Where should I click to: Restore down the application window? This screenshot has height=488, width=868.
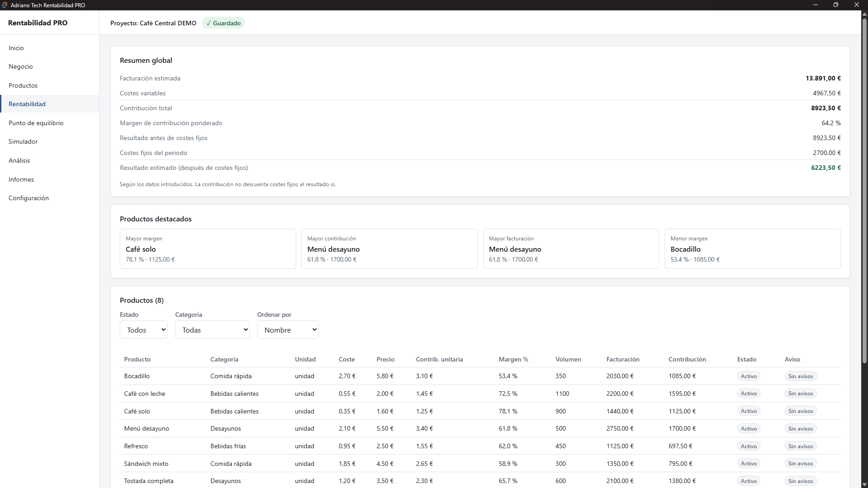(836, 5)
